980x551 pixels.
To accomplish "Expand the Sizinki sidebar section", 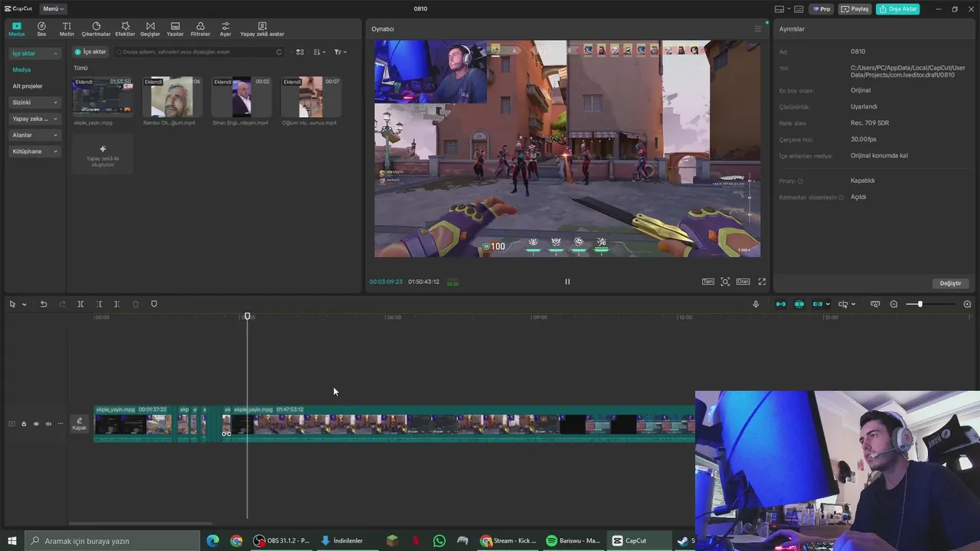I will tap(34, 103).
